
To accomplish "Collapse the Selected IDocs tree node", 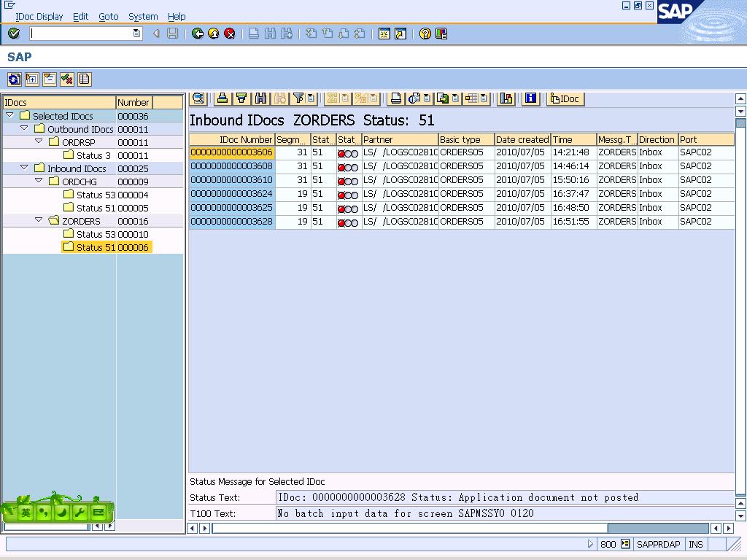I will tap(9, 115).
